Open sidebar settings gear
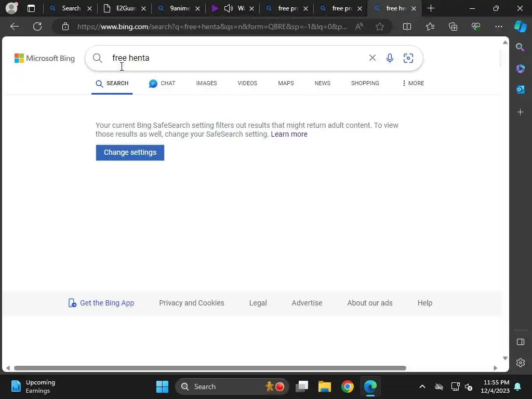 (520, 363)
